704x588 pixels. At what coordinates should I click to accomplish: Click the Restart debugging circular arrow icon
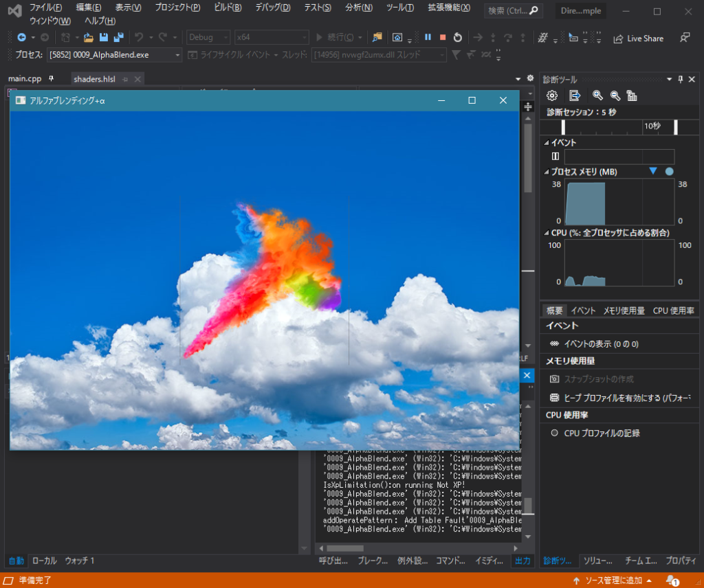[x=458, y=37]
